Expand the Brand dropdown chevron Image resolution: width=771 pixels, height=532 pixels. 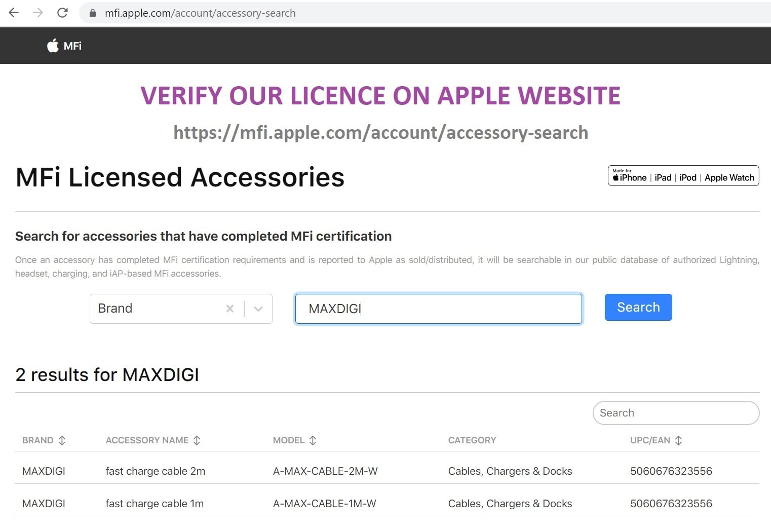click(258, 309)
